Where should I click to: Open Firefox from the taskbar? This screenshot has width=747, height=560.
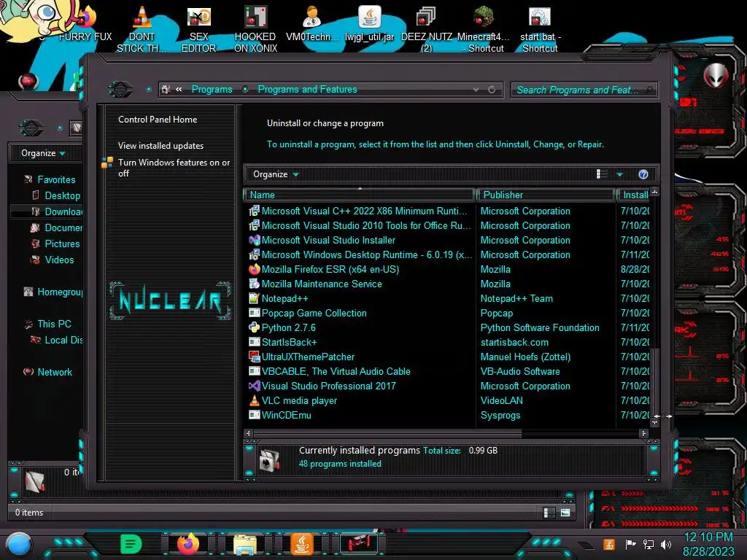tap(187, 544)
